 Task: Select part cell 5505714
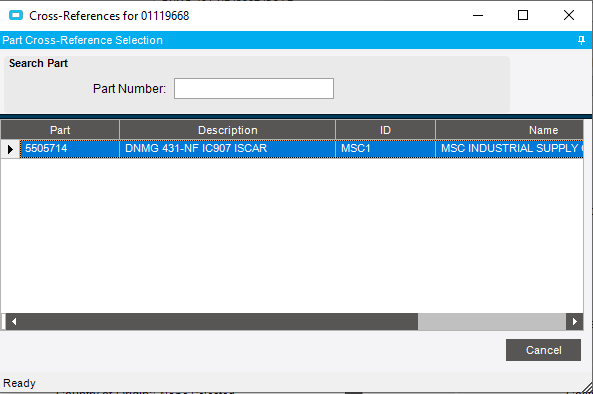click(70, 149)
